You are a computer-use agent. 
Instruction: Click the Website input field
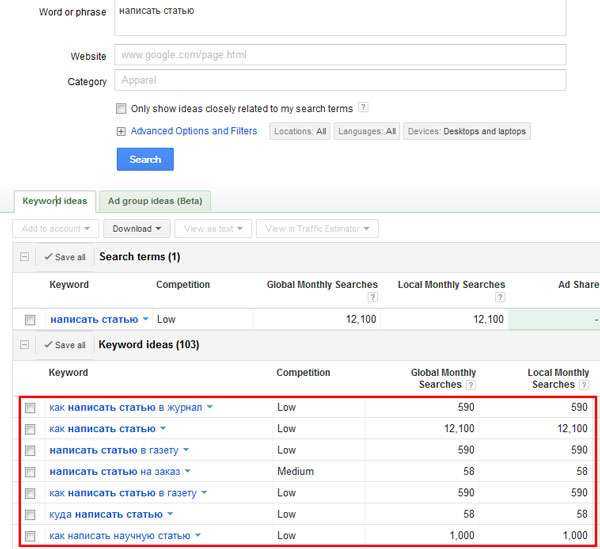pos(340,55)
